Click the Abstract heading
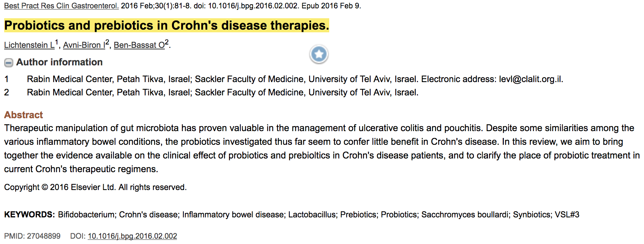Image resolution: width=644 pixels, height=244 pixels. (24, 115)
